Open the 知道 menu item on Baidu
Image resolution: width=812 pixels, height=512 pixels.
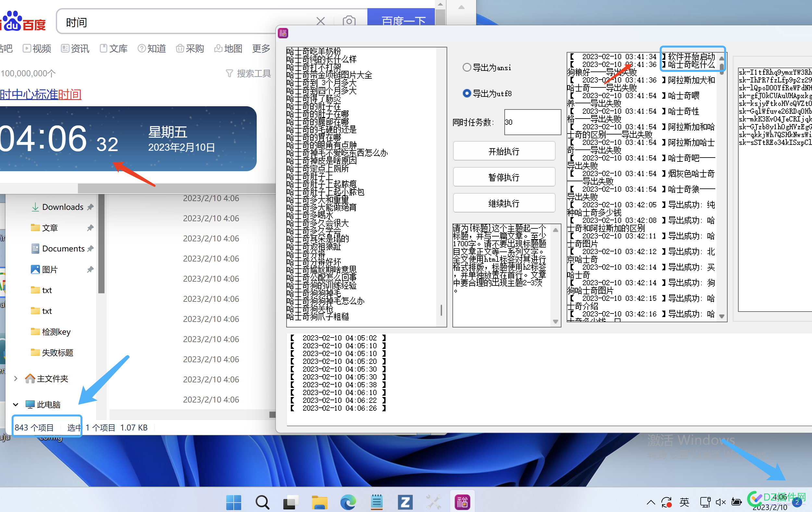[152, 48]
